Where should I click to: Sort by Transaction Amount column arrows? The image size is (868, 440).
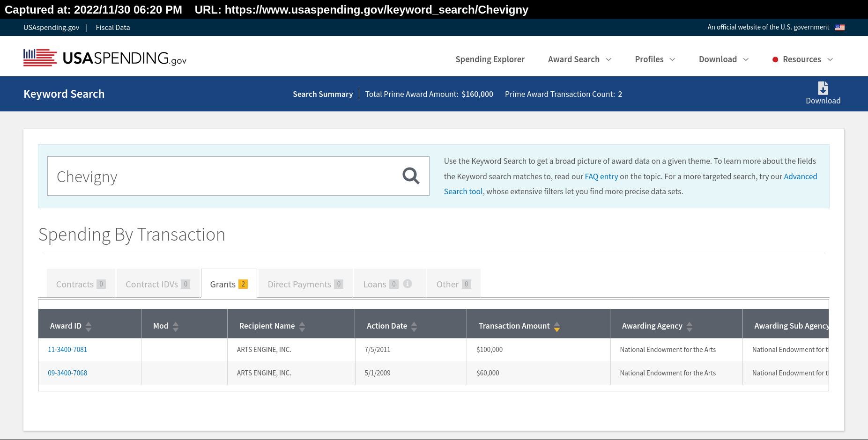click(x=557, y=326)
